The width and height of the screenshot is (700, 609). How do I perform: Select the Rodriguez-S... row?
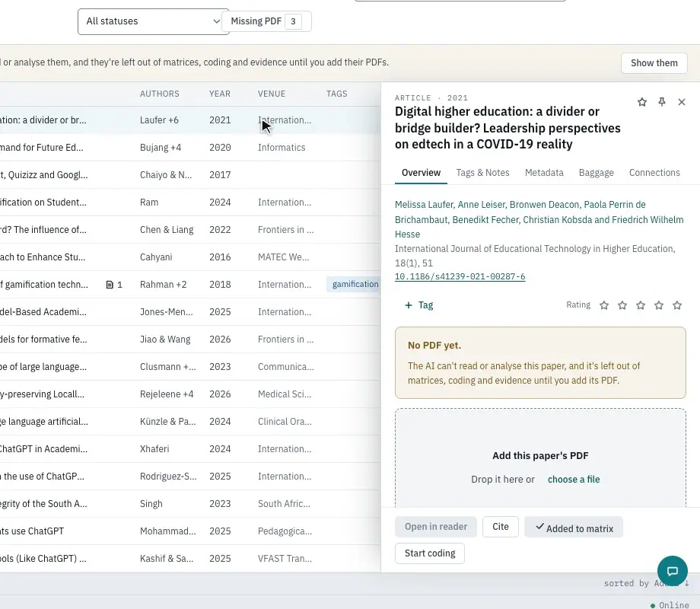(190, 477)
